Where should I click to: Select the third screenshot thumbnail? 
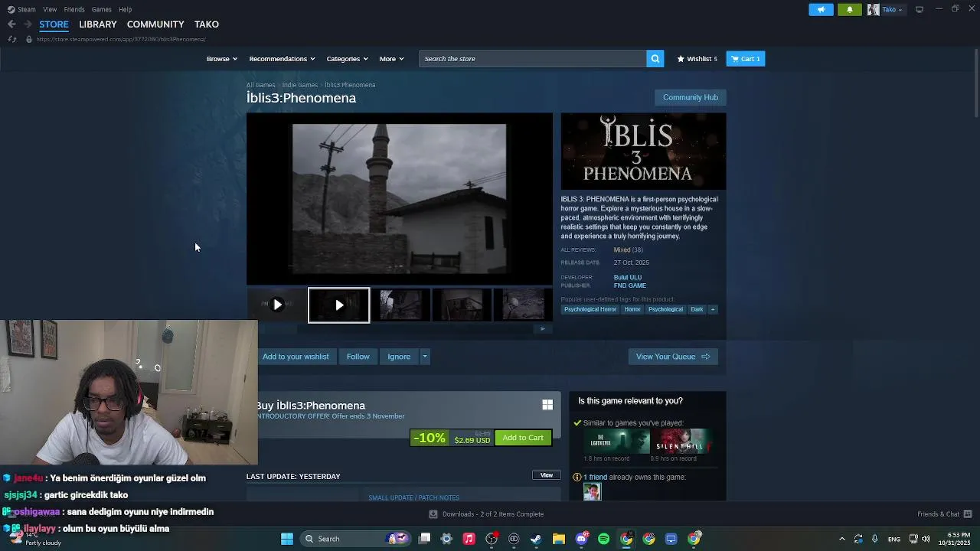coord(400,305)
